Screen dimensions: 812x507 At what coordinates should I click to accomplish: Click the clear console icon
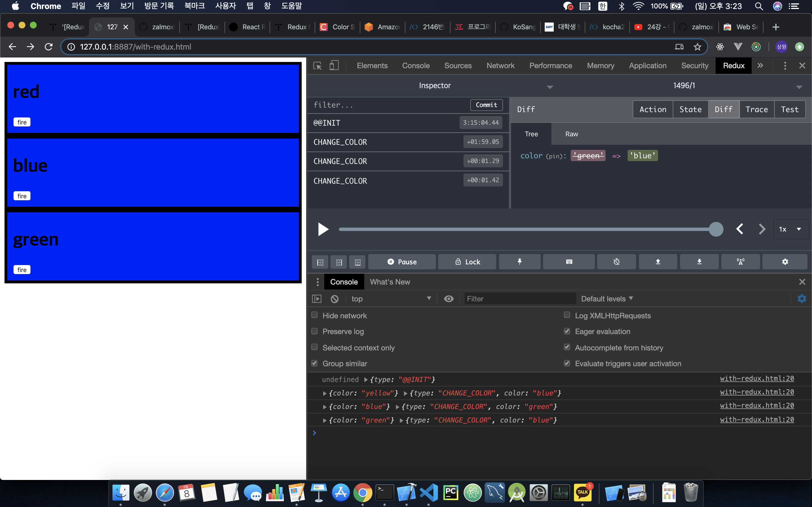click(x=335, y=299)
